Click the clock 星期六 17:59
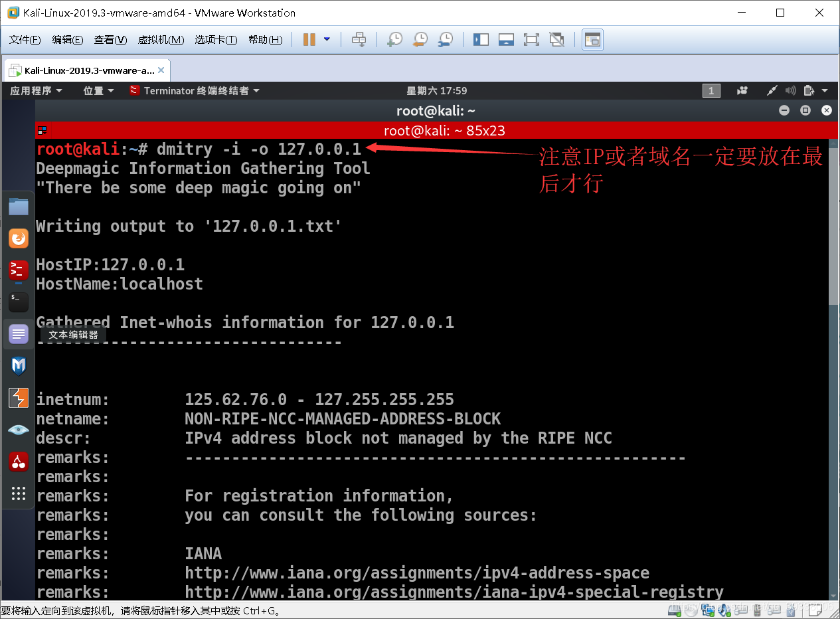 tap(437, 90)
